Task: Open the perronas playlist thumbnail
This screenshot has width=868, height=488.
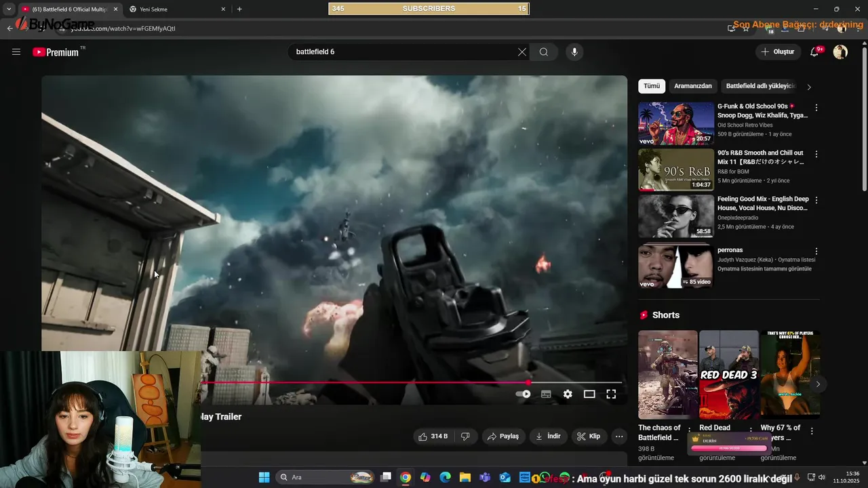Action: click(676, 266)
